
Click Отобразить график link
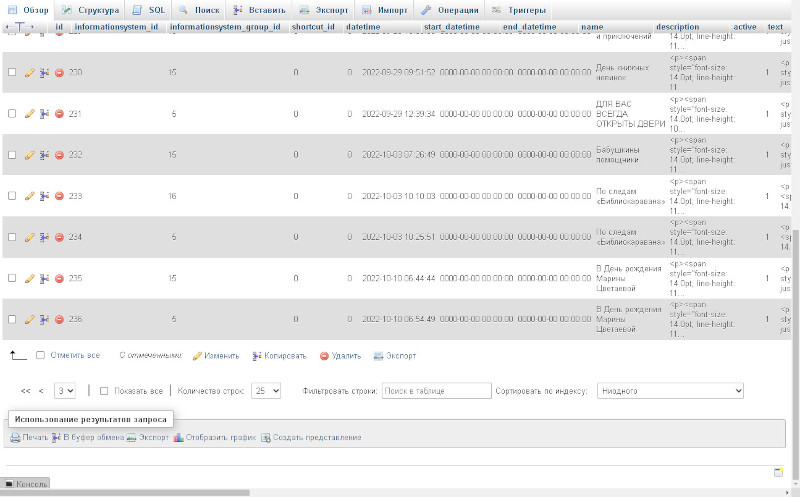[215, 437]
